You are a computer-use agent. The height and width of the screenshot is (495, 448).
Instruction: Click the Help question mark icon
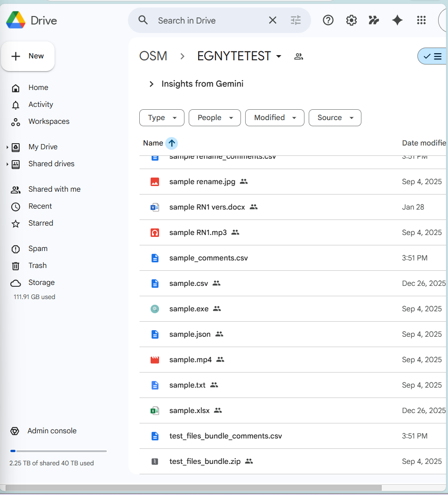click(x=328, y=20)
